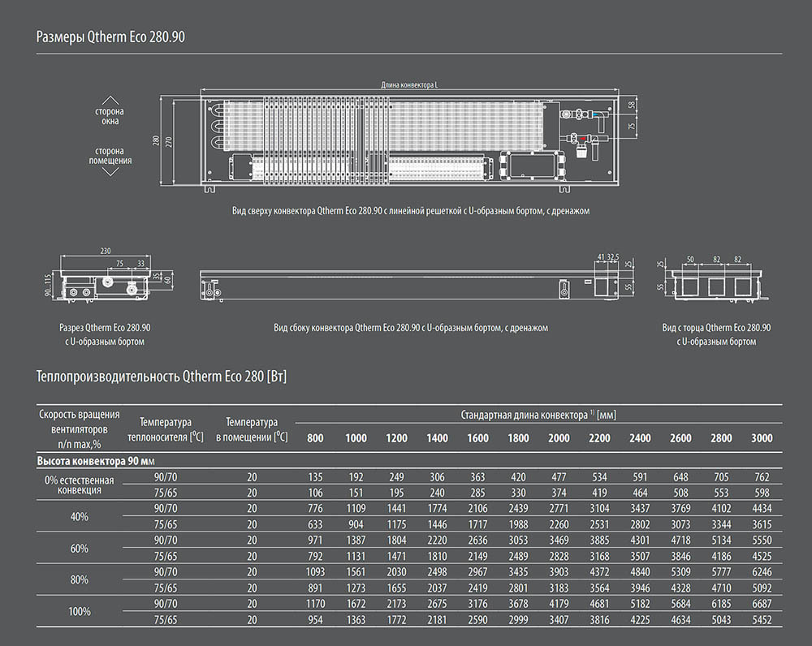Click the '0% естественная конвекция' row label
Screen dimensions: 812x646
(80, 485)
